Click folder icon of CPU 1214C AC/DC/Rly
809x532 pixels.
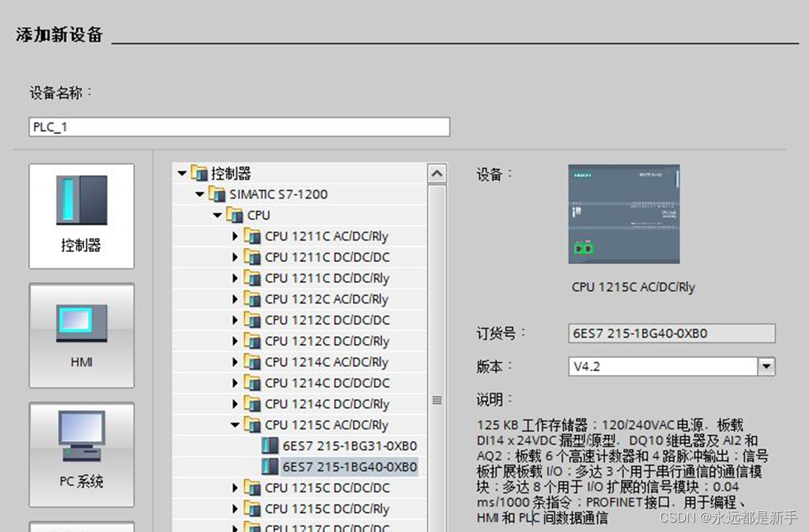[252, 361]
